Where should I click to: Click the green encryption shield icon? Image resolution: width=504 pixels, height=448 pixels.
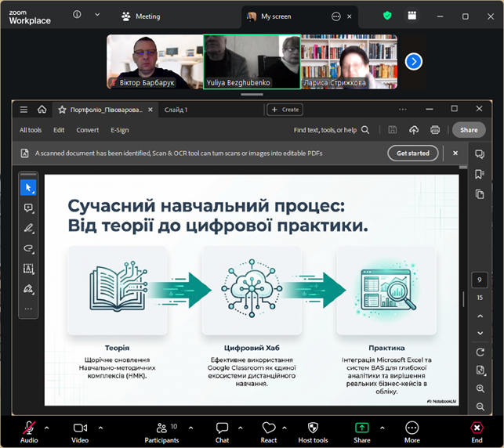pyautogui.click(x=387, y=16)
